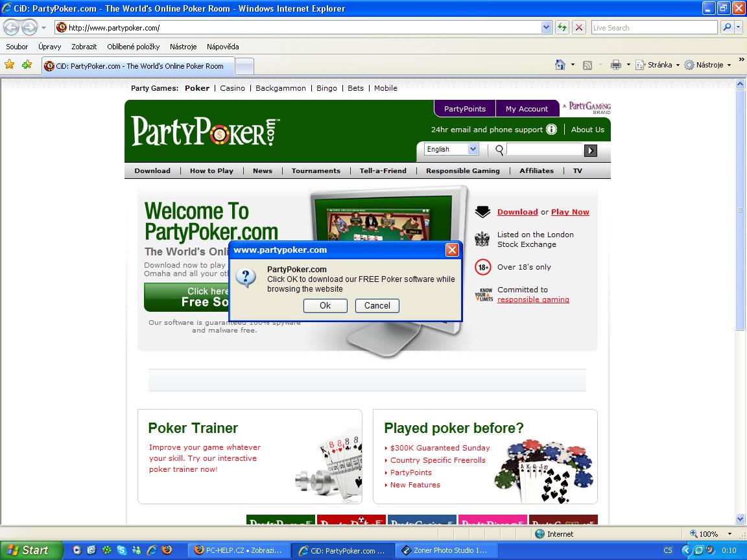Click the PartyPoker site search text box
The height and width of the screenshot is (560, 747).
(x=545, y=150)
